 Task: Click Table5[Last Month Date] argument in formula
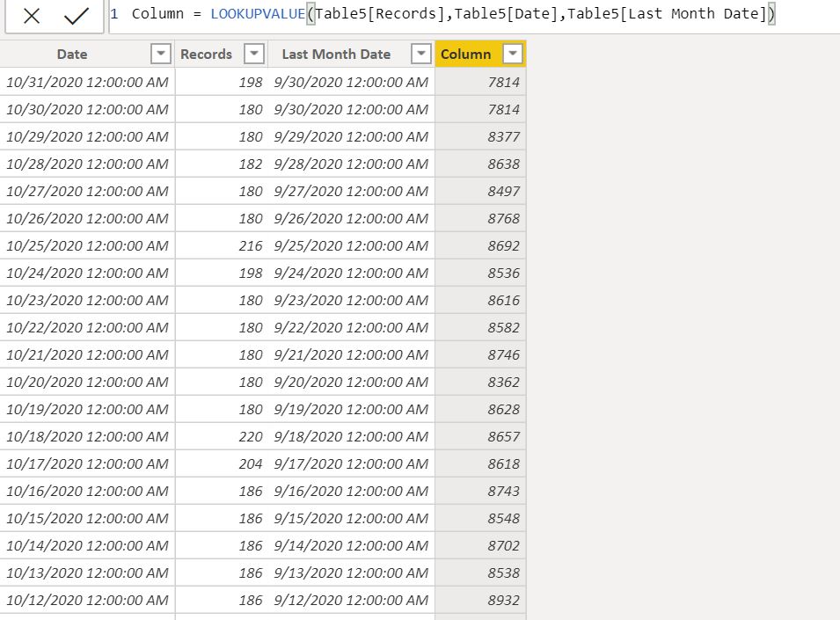click(x=667, y=13)
